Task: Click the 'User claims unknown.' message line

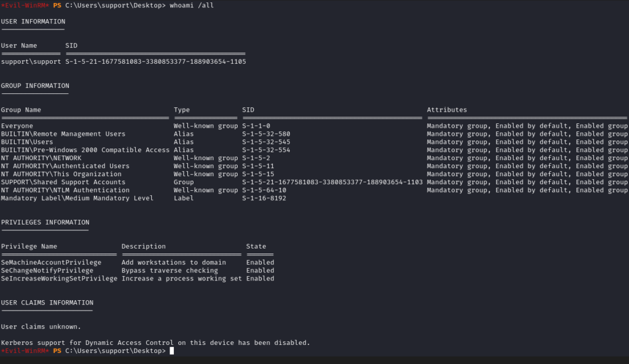Action: coord(41,327)
